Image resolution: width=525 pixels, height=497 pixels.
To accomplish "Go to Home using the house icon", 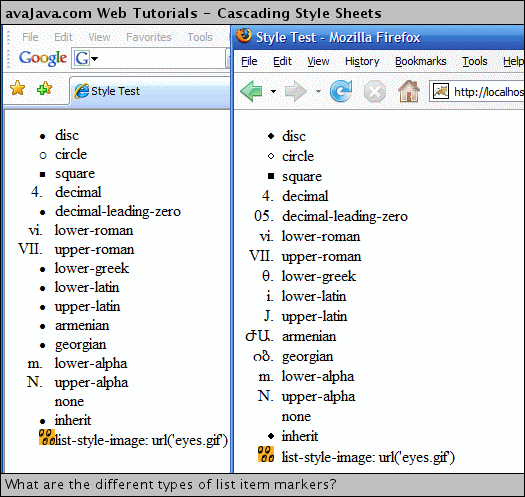I will (x=409, y=91).
